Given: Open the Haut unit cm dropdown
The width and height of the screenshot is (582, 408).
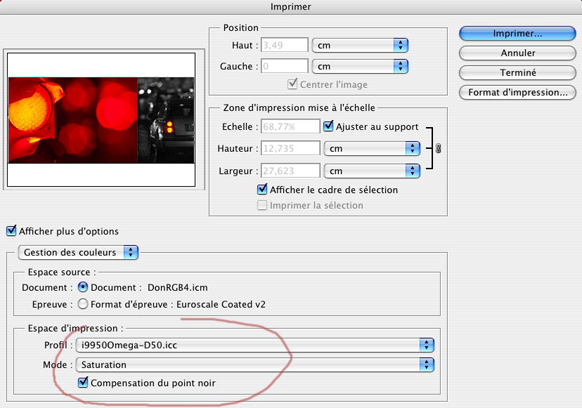Looking at the screenshot, I should pos(360,45).
